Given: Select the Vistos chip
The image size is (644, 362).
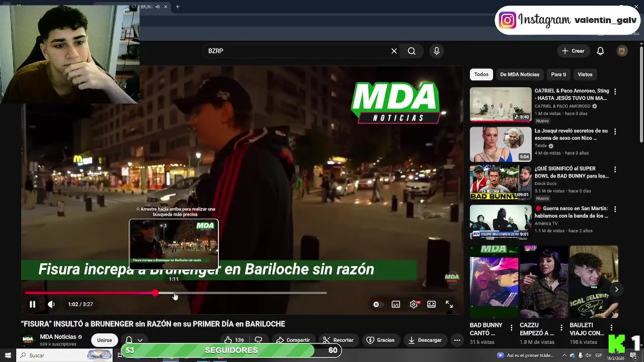Looking at the screenshot, I should pos(585,74).
